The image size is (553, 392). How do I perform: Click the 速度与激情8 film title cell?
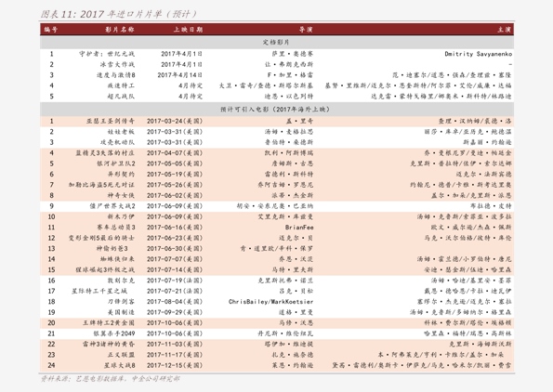point(115,75)
